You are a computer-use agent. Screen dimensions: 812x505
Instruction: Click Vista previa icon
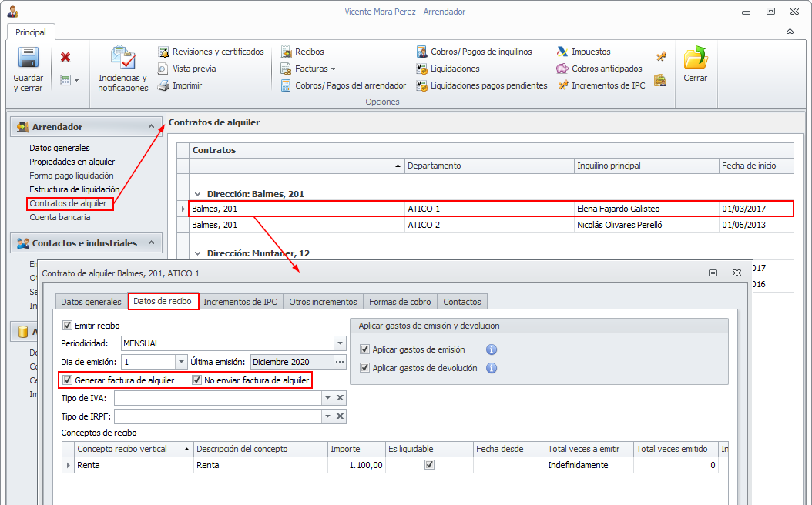163,69
